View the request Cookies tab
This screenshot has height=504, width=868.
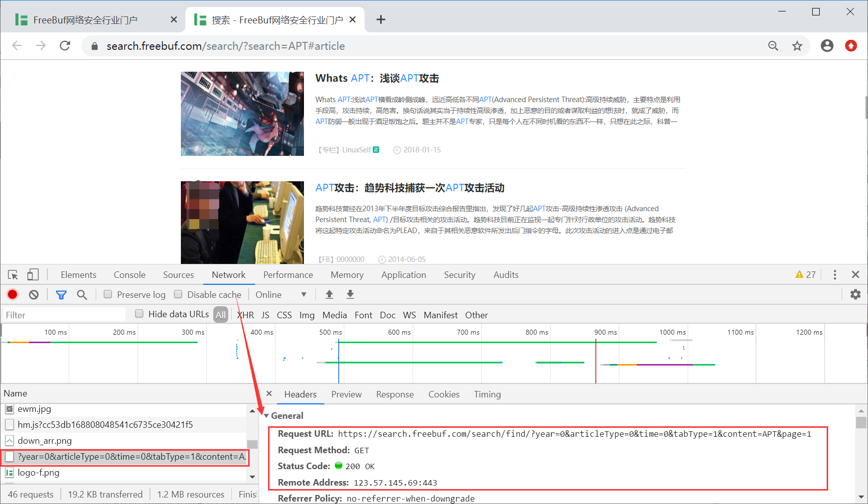(x=443, y=394)
